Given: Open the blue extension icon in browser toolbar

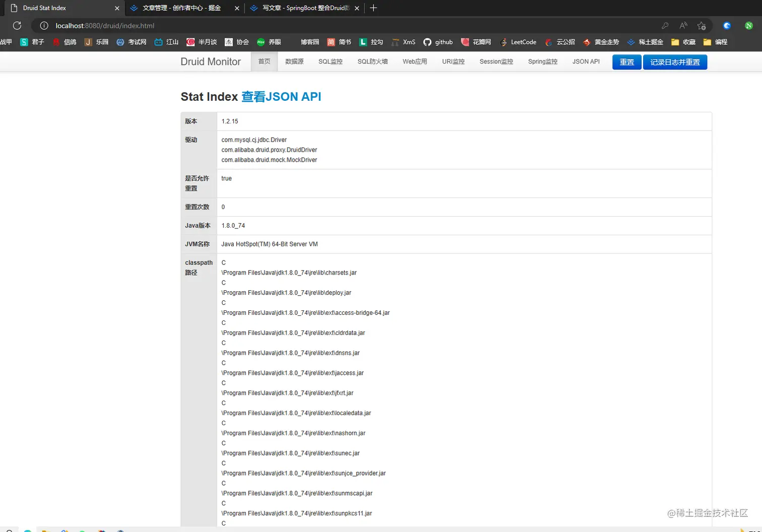Looking at the screenshot, I should click(x=727, y=26).
